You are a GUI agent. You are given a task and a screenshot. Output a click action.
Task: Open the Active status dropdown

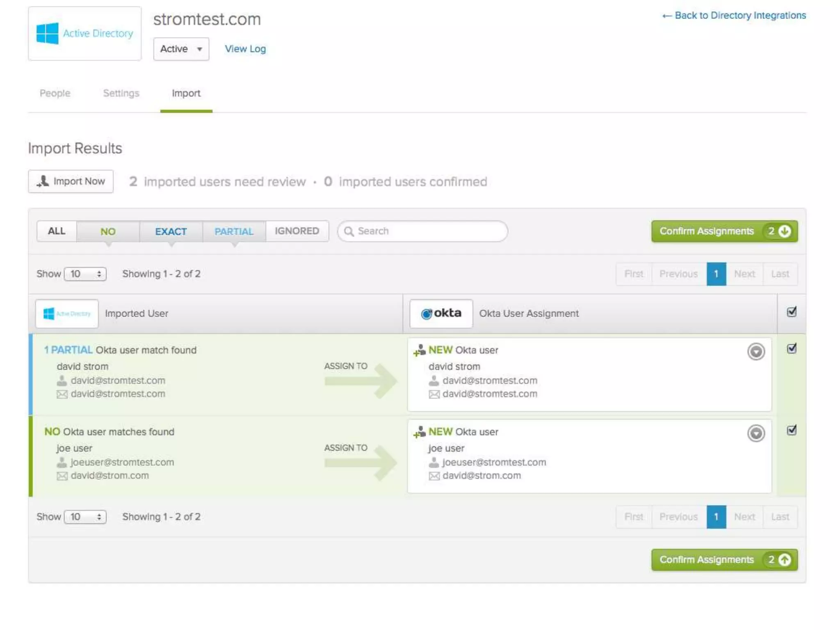tap(181, 49)
